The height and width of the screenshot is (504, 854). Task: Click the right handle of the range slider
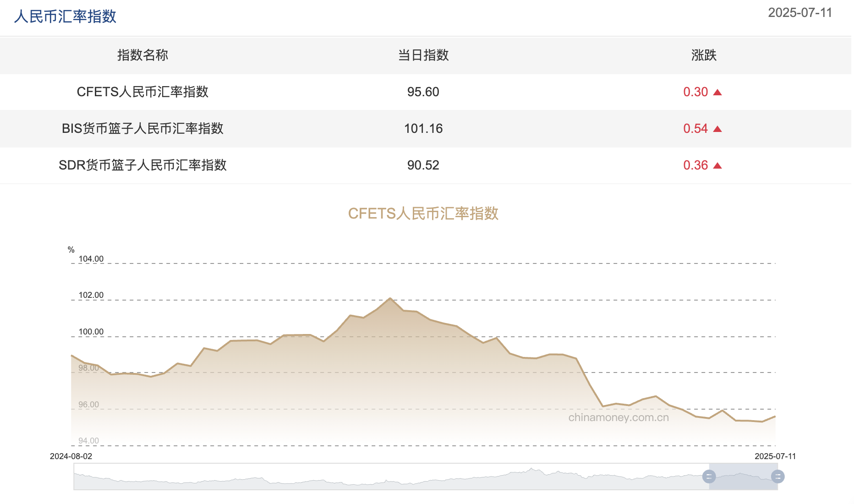pos(777,477)
